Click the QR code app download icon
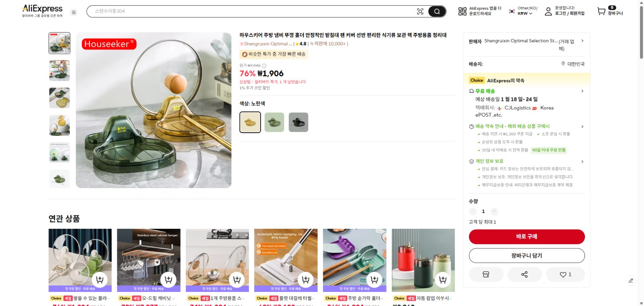The image size is (644, 306). [x=463, y=11]
